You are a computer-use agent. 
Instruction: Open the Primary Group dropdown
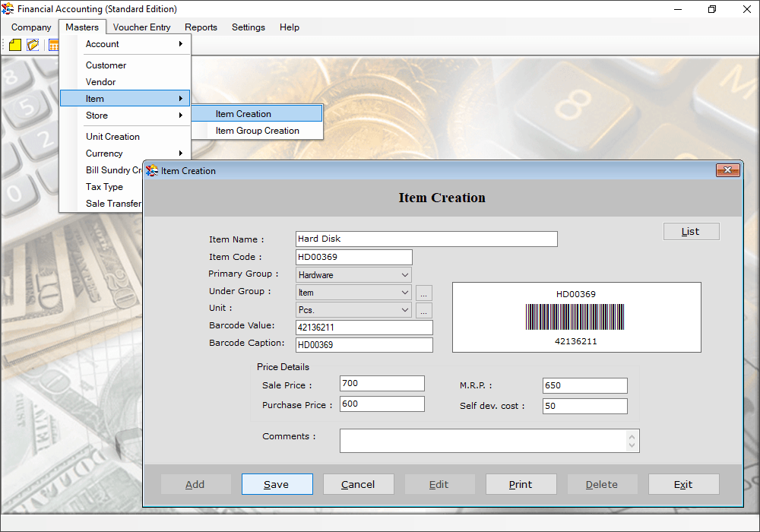(x=354, y=274)
